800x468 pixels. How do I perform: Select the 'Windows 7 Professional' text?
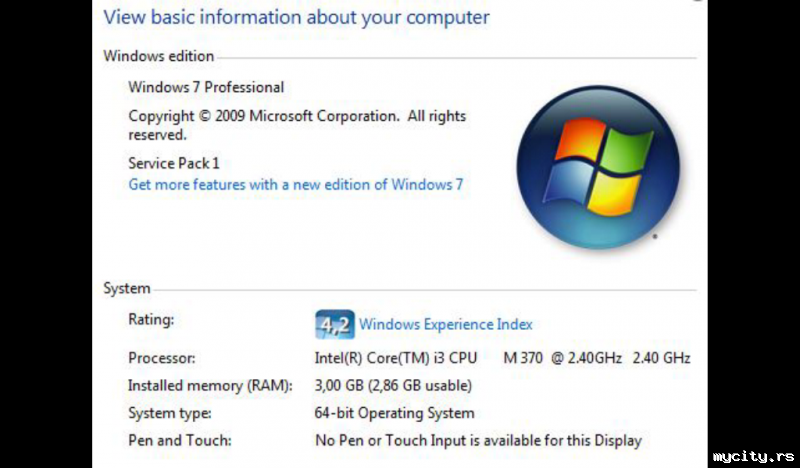coord(206,87)
